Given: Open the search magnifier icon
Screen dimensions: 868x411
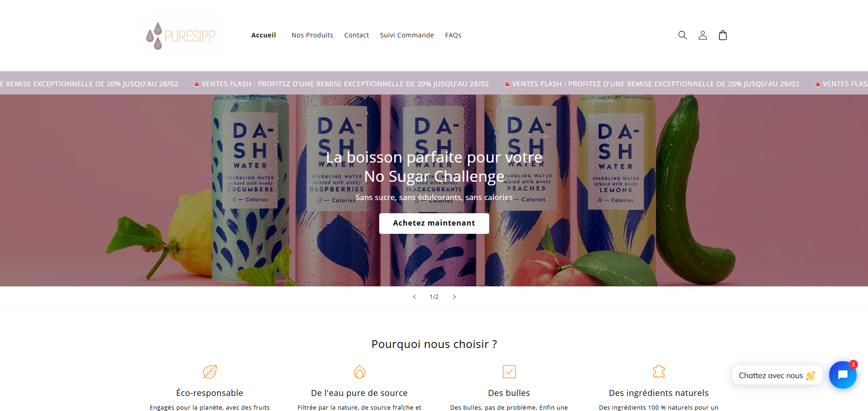Looking at the screenshot, I should pos(682,35).
